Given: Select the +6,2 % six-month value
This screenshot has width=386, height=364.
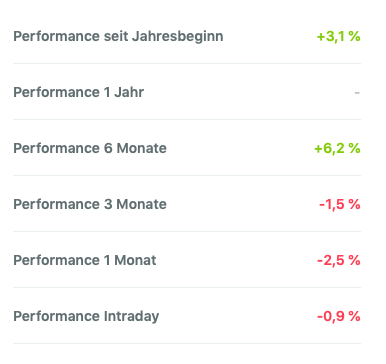Looking at the screenshot, I should (337, 148).
